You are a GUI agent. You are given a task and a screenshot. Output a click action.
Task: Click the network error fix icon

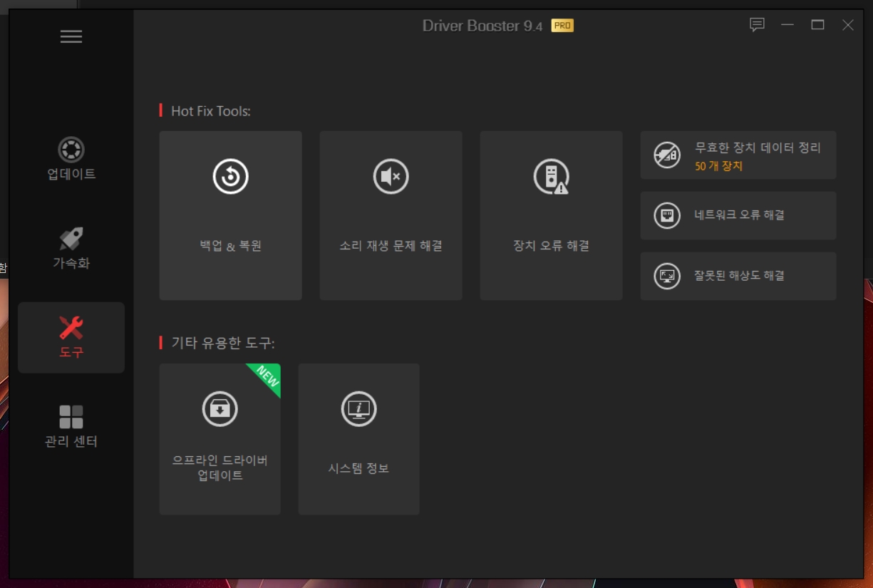tap(667, 215)
